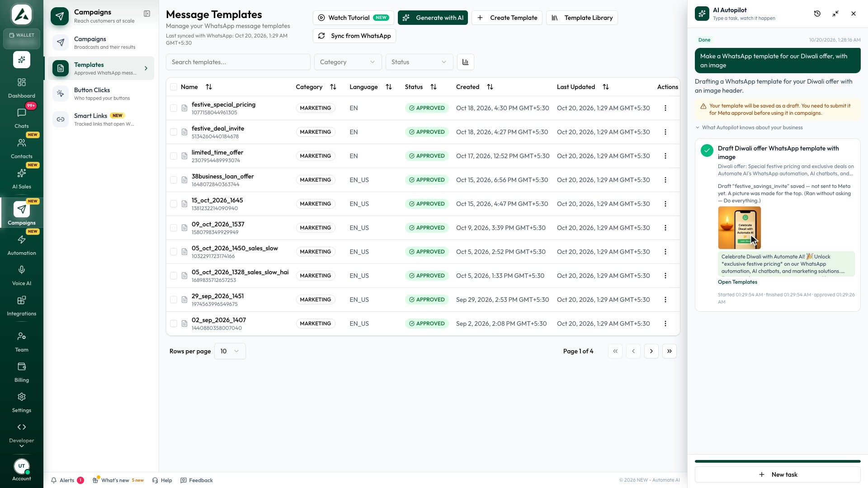Viewport: 868px width, 488px height.
Task: Open actions menu for festive_special_pricing
Action: [665, 108]
